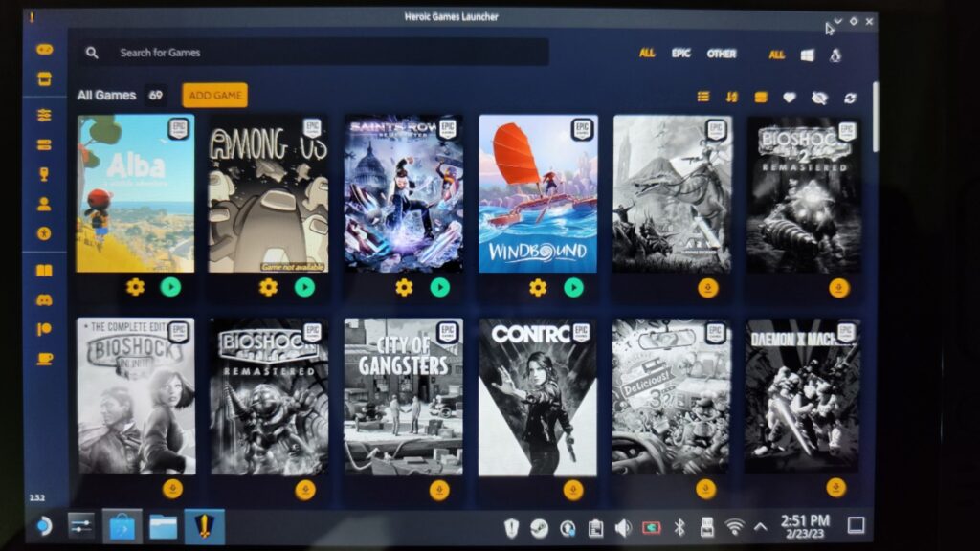The height and width of the screenshot is (551, 980).
Task: Open manage accounts in the sidebar
Action: (x=42, y=203)
